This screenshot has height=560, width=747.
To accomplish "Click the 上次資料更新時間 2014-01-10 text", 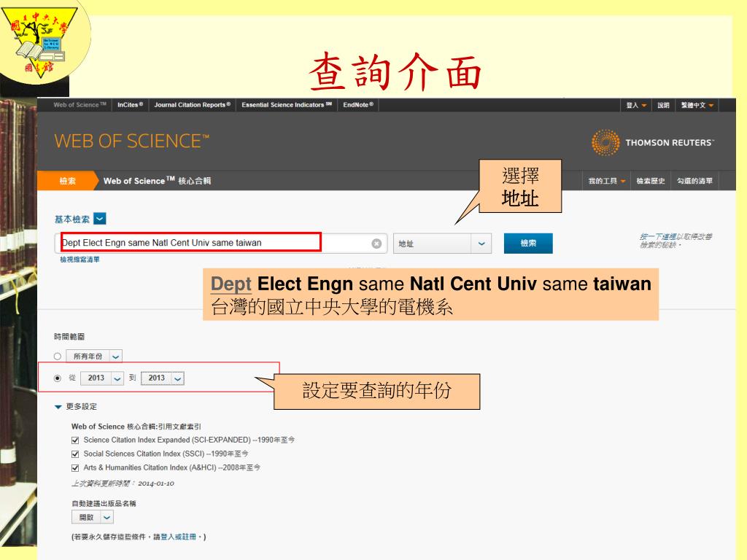I will [x=123, y=483].
